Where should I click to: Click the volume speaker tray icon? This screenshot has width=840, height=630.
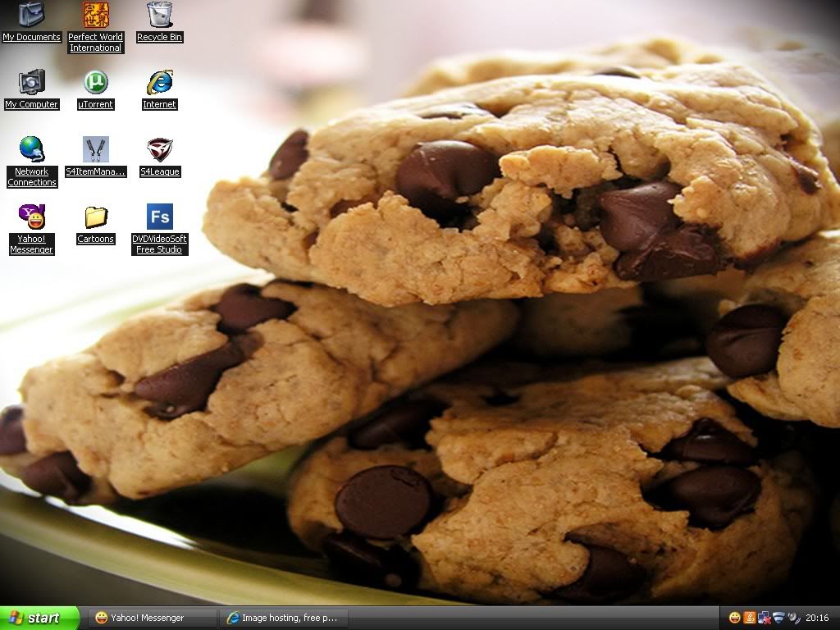pyautogui.click(x=793, y=618)
